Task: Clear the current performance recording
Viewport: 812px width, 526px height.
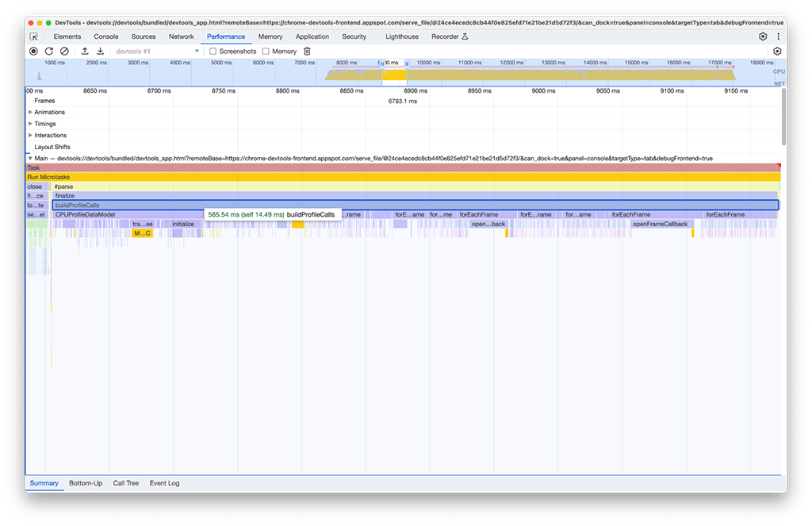Action: (65, 51)
